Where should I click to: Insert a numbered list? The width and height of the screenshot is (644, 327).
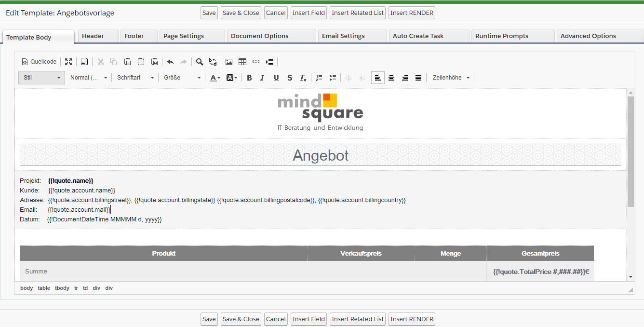click(x=319, y=78)
